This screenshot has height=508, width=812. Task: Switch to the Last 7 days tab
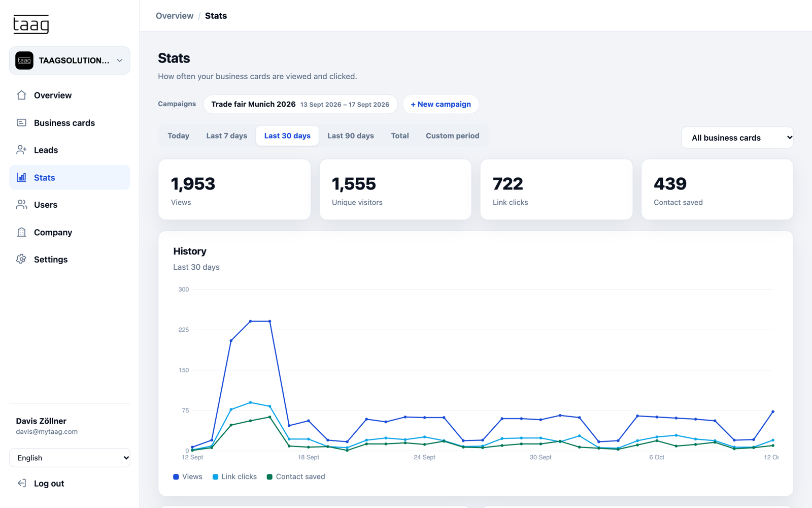227,136
